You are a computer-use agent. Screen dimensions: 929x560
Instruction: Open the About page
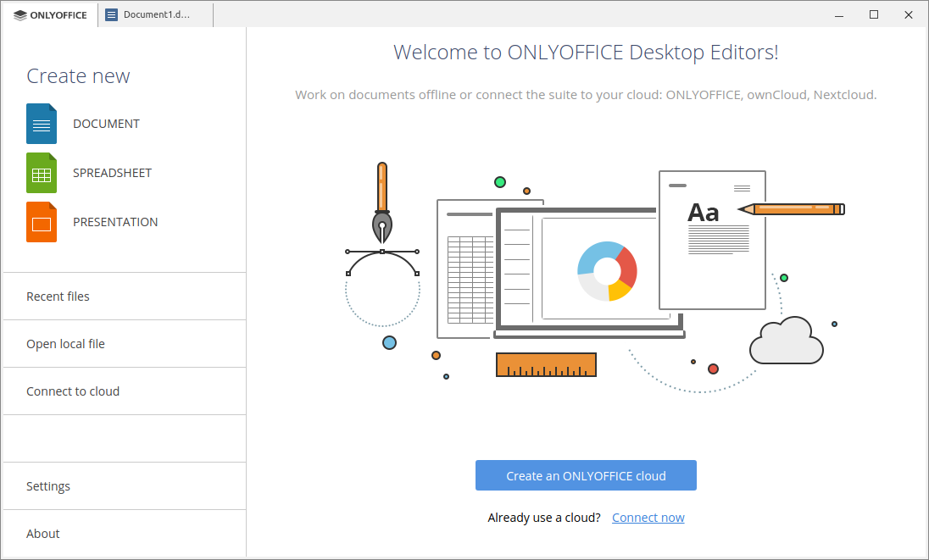(x=42, y=533)
